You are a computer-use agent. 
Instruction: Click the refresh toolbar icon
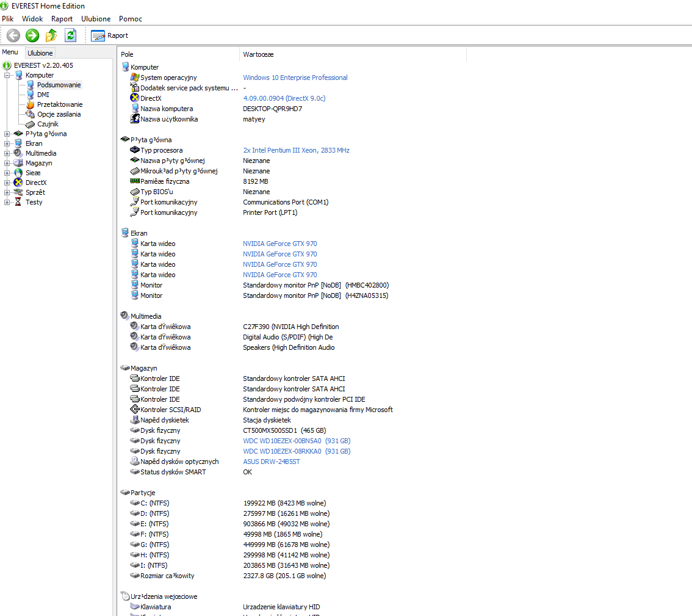[x=71, y=35]
